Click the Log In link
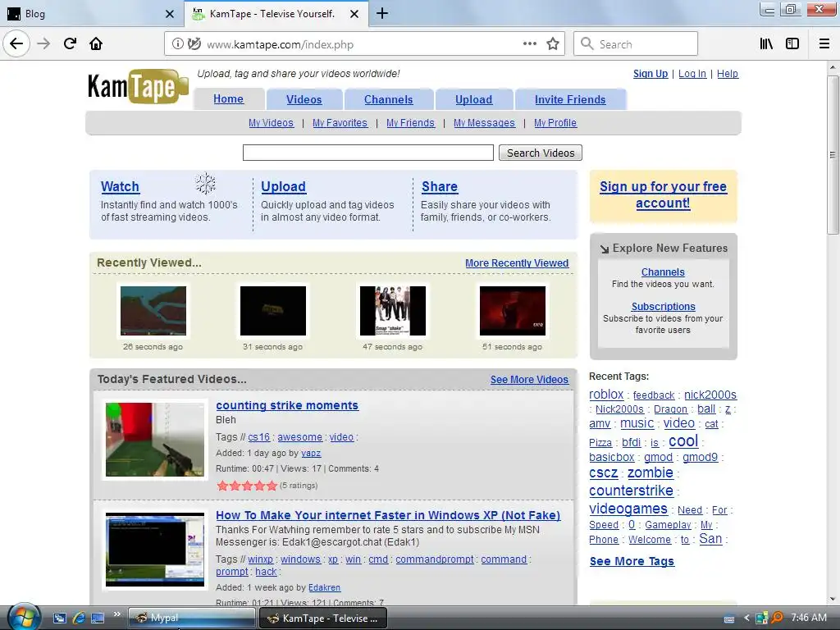Viewport: 840px width, 630px height. [x=692, y=74]
